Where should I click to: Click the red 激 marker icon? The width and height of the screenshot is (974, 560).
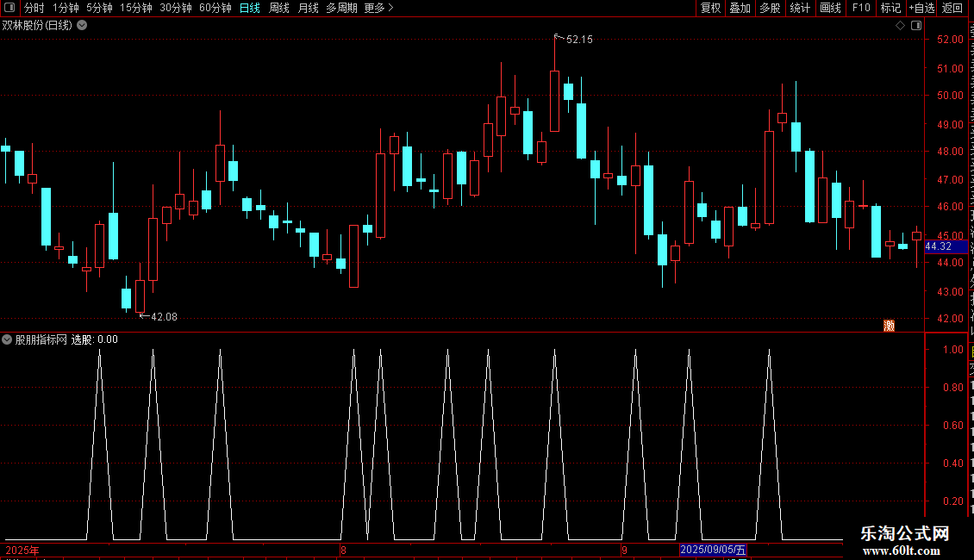889,326
